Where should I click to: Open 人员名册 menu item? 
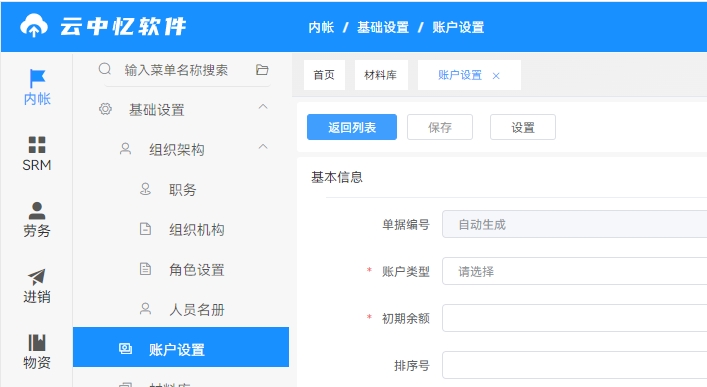pyautogui.click(x=181, y=309)
